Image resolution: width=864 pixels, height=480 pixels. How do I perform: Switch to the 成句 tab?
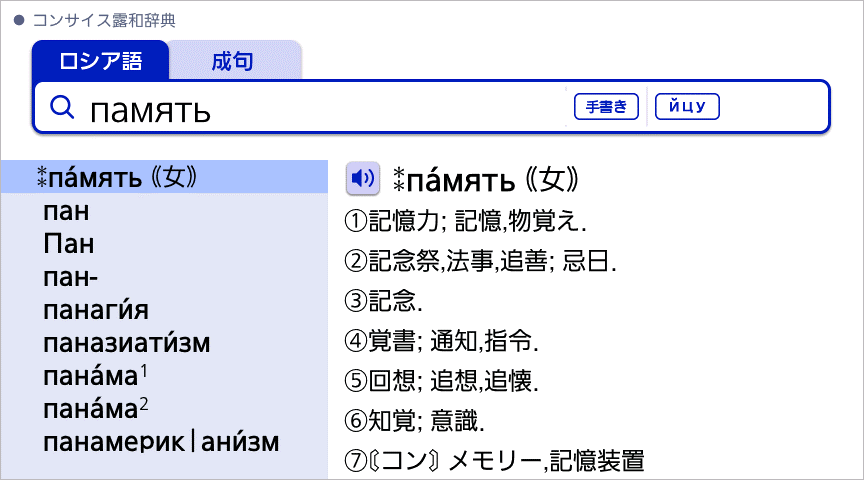tap(234, 61)
